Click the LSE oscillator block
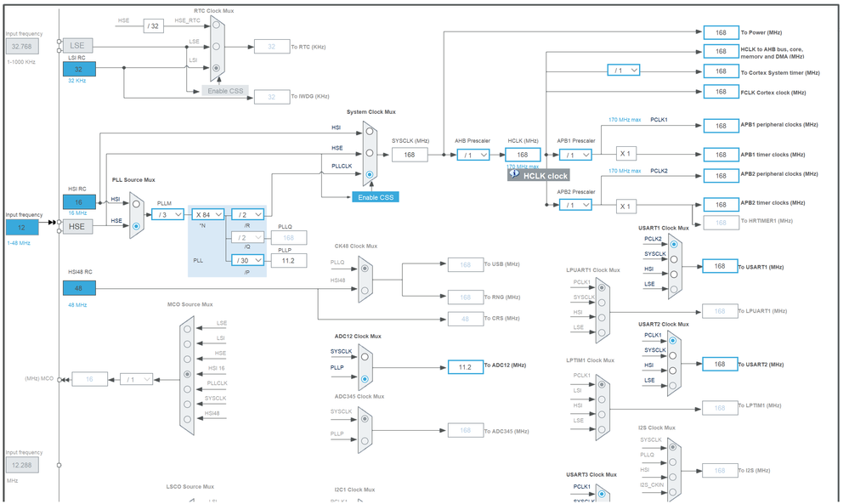 [77, 46]
